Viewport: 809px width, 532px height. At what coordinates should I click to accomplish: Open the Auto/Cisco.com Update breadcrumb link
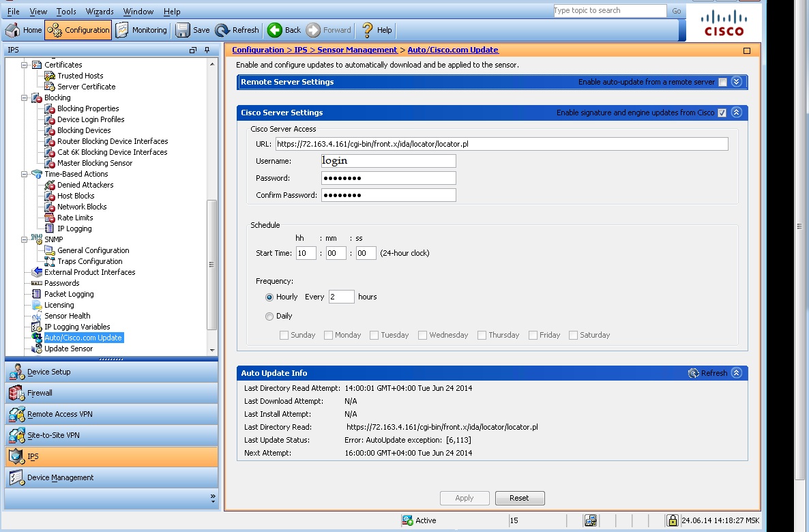coord(453,50)
